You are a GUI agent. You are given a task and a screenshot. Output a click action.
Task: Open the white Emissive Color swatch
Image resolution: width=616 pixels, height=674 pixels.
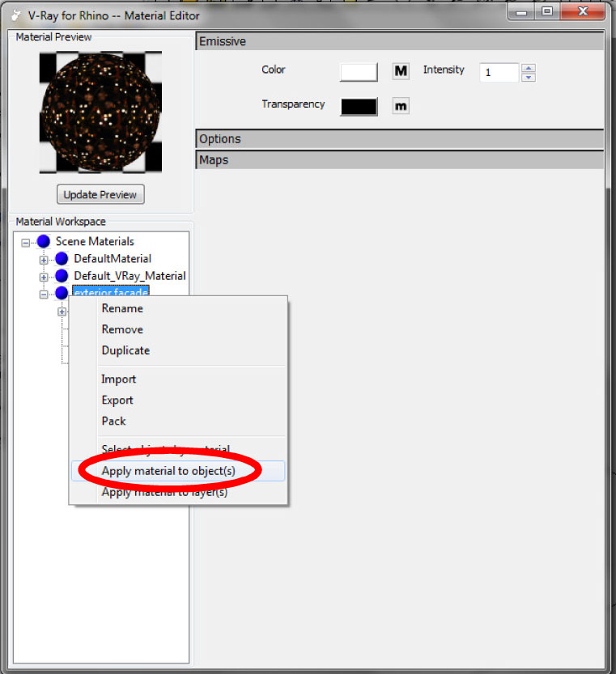pos(359,72)
